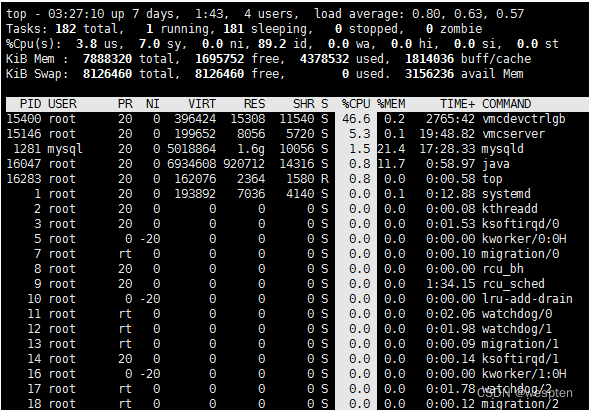Click the mysqld command name
This screenshot has width=589, height=410.
point(503,149)
